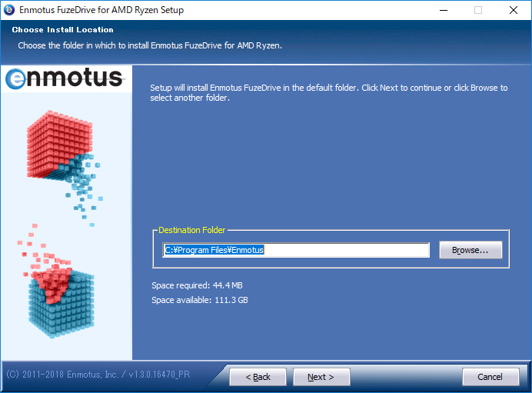Click the Space available 111.3 GB text
The height and width of the screenshot is (393, 532).
point(200,300)
